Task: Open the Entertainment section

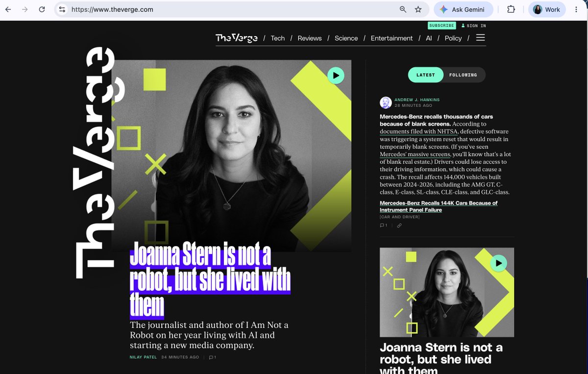Action: (392, 38)
